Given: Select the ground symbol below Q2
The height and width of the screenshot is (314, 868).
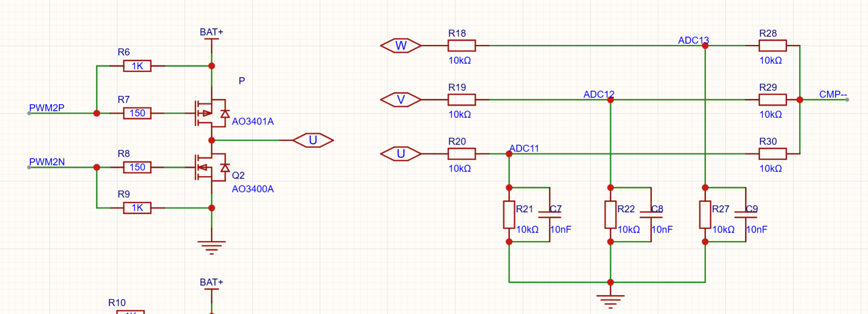Looking at the screenshot, I should click(212, 247).
